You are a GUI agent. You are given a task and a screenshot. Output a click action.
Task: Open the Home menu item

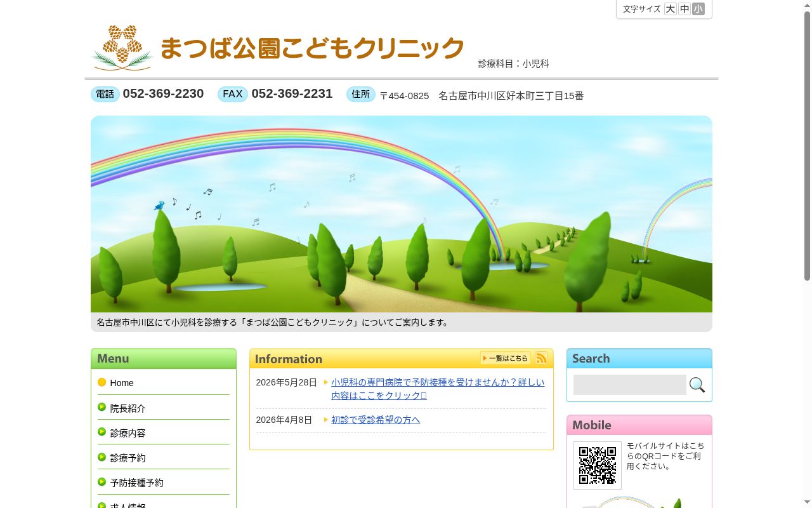(x=164, y=383)
